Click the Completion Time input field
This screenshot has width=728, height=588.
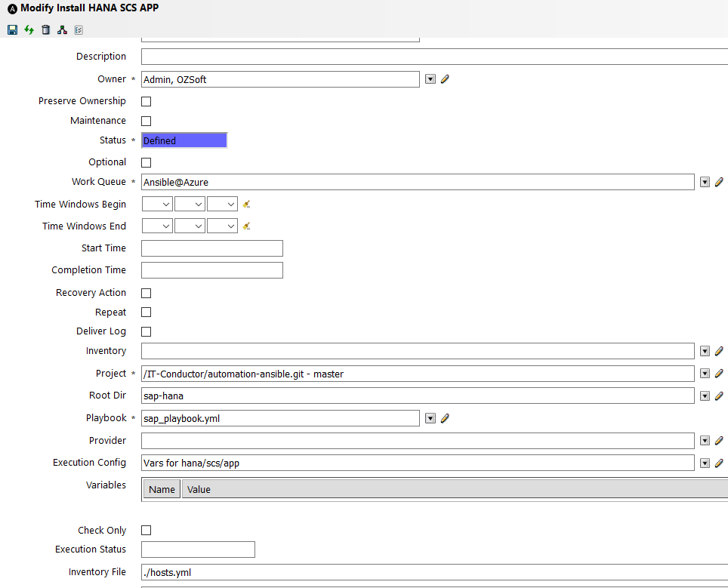pos(212,270)
